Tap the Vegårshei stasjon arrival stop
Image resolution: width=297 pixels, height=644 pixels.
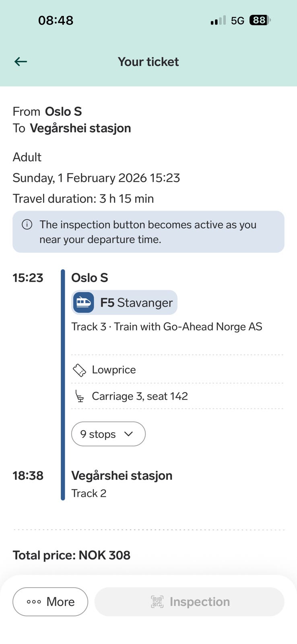coord(122,476)
